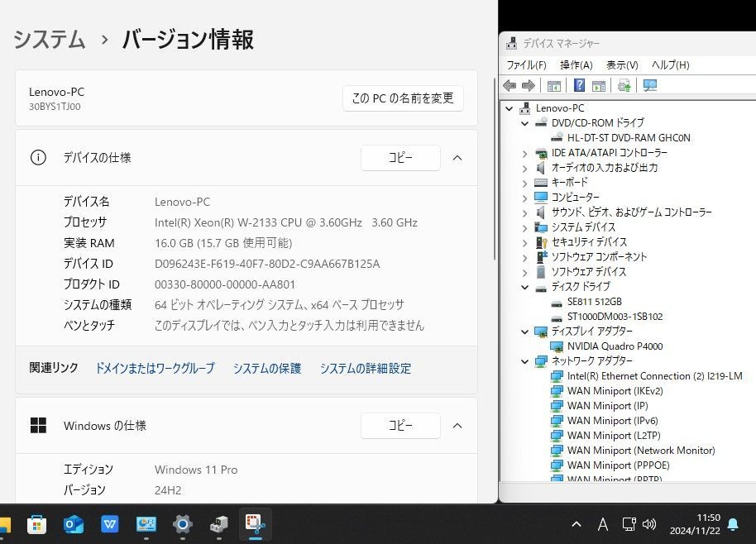Collapse the Windows の仕様 section chevron
The height and width of the screenshot is (544, 756).
click(x=457, y=426)
